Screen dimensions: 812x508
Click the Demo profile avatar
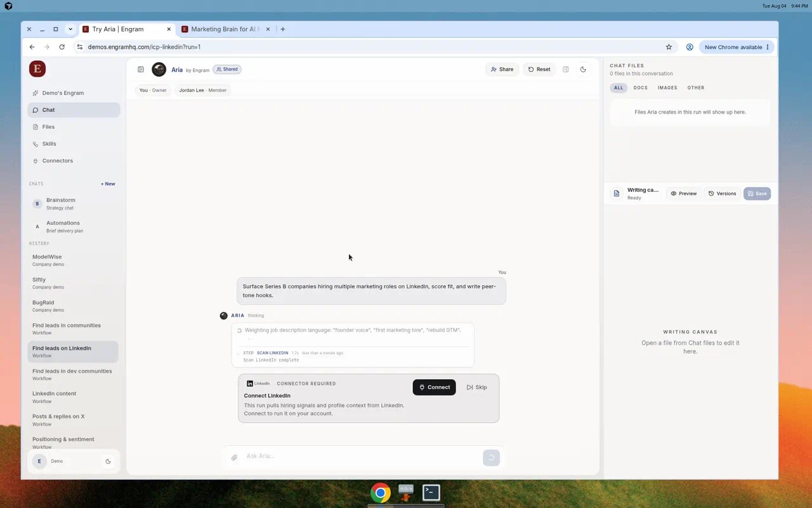click(x=39, y=461)
